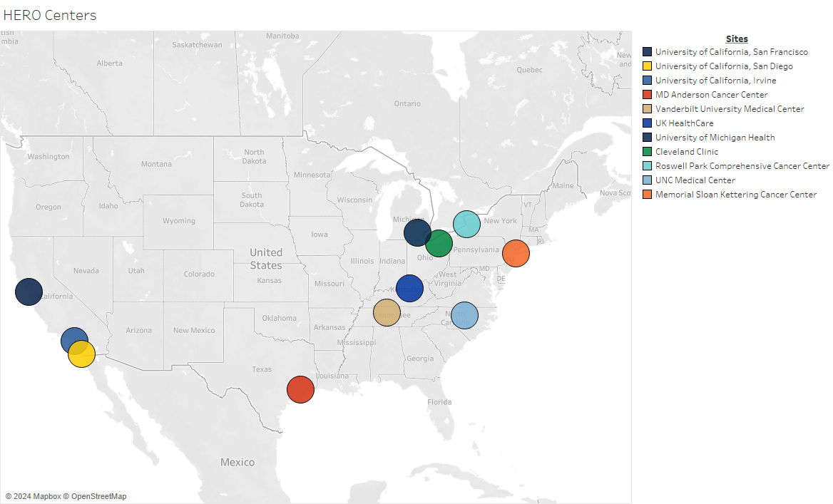Select the Memorial Sloan Kettering Cancer Center legend label
The width and height of the screenshot is (833, 504).
[x=735, y=194]
